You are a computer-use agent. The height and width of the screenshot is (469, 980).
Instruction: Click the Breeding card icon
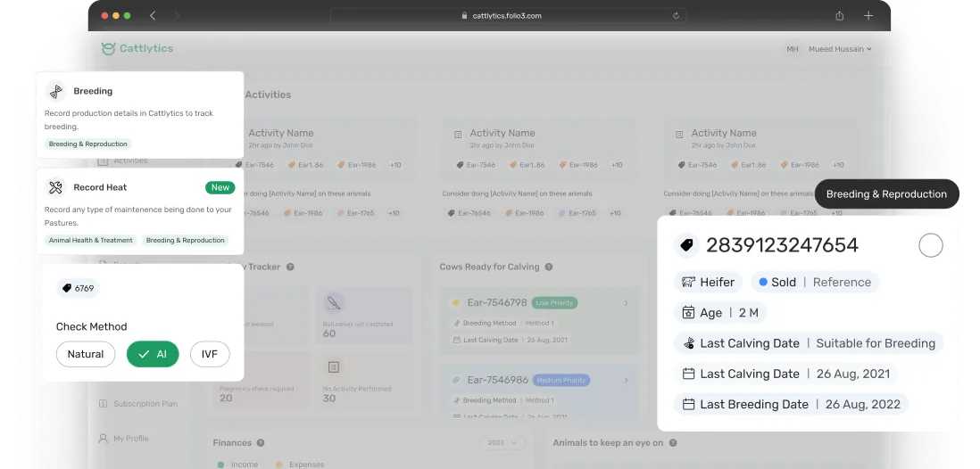56,92
